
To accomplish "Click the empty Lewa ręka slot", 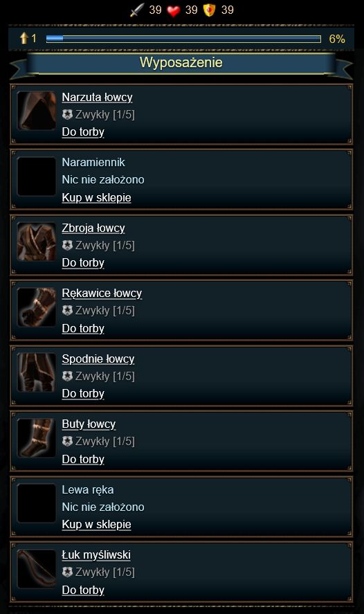I will tap(37, 503).
